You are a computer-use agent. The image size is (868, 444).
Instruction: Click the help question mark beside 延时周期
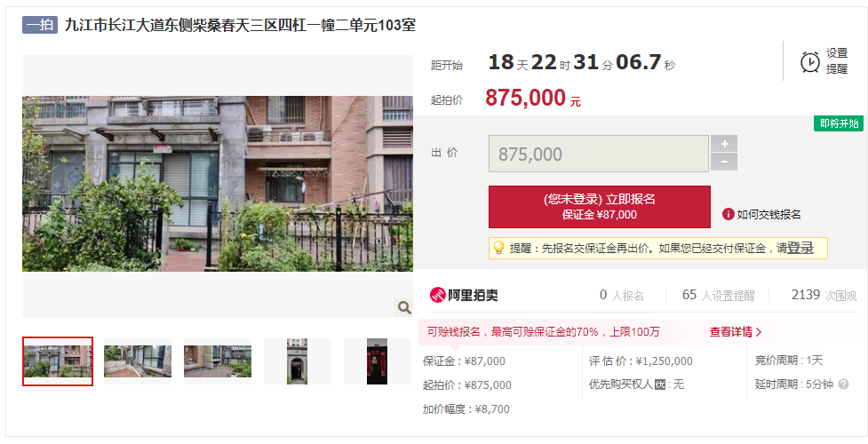(843, 385)
